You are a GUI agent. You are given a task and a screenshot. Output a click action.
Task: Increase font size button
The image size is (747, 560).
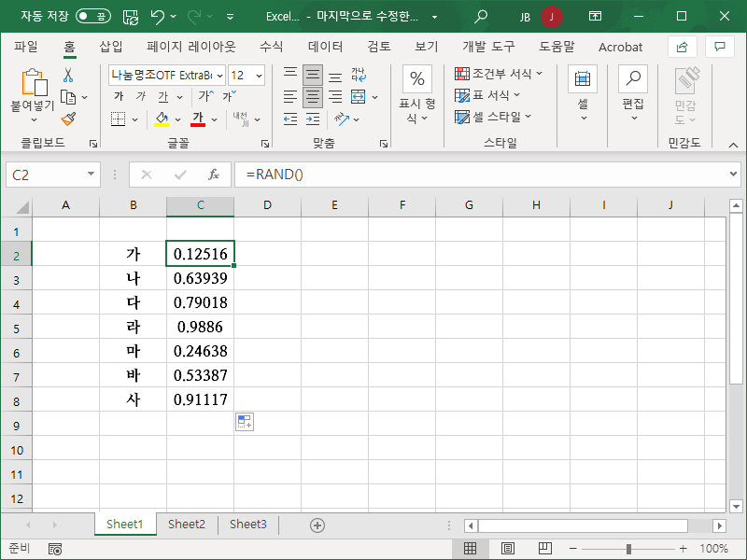[x=206, y=96]
